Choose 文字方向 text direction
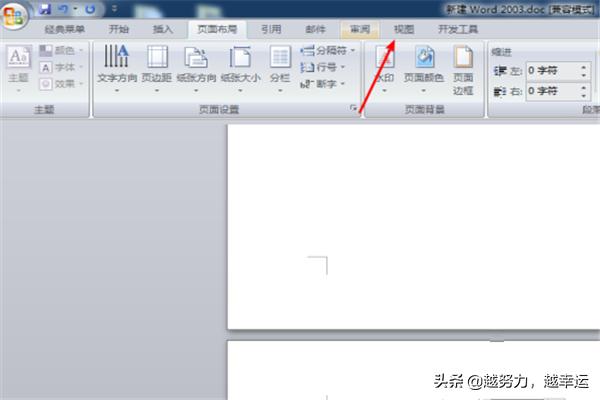This screenshot has height=400, width=600. (x=117, y=69)
